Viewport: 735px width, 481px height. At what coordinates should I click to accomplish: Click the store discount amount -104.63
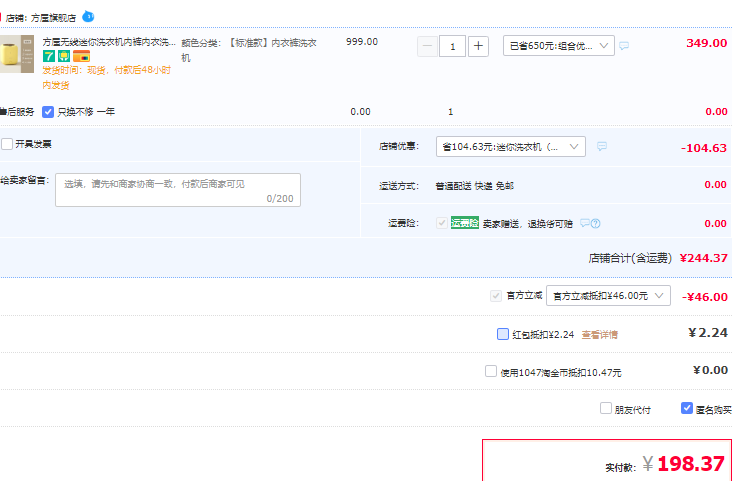tap(704, 148)
